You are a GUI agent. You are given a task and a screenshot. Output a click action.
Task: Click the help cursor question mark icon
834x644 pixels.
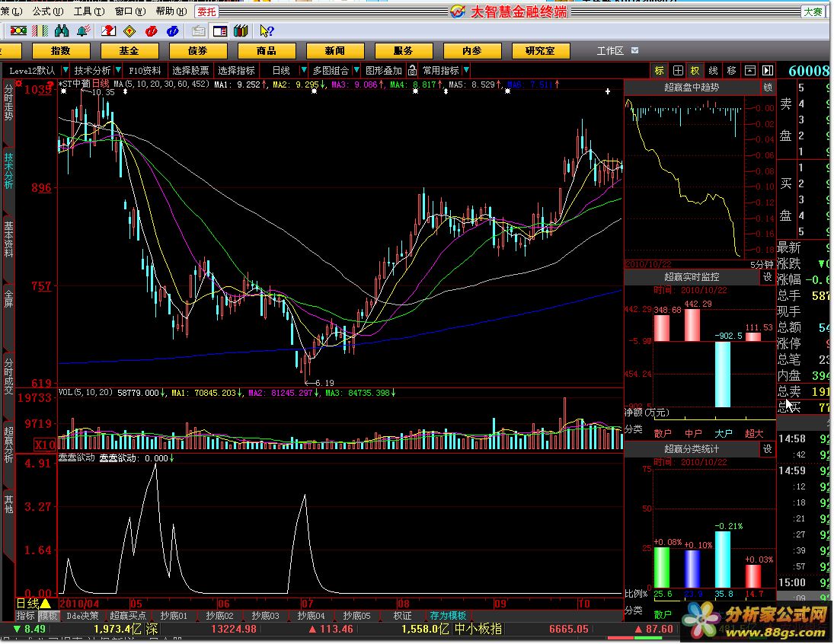[x=267, y=31]
